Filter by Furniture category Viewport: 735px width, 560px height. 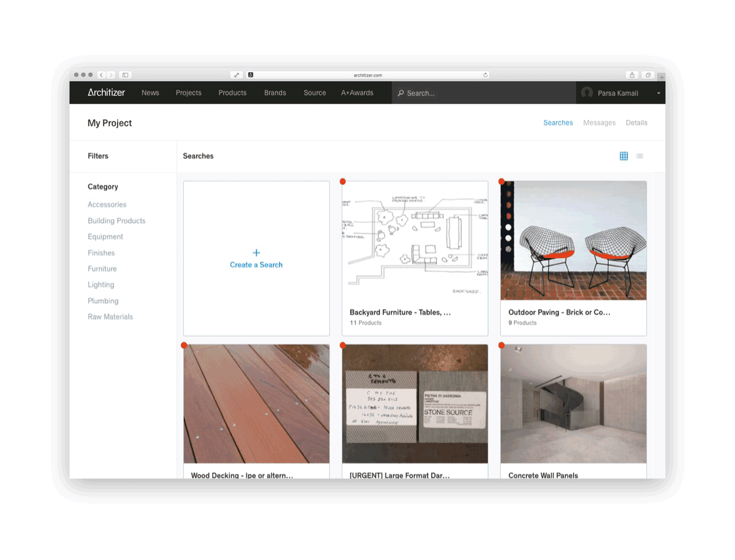[102, 269]
